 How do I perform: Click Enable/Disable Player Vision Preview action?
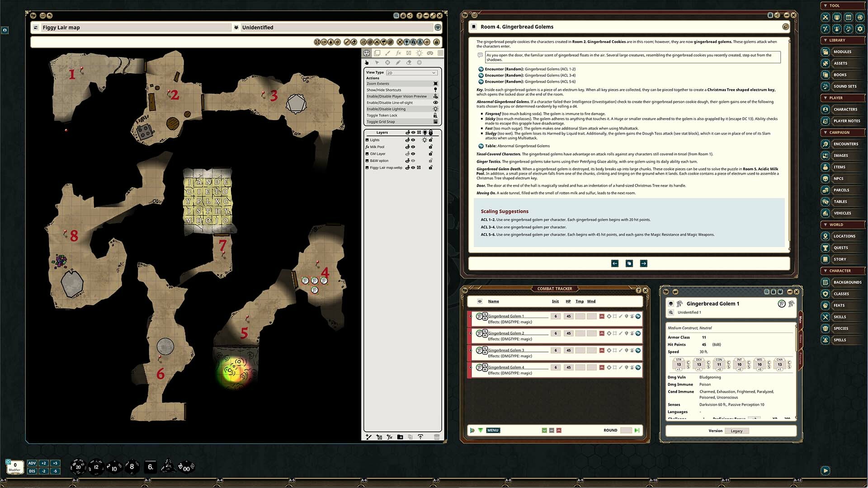click(x=396, y=96)
